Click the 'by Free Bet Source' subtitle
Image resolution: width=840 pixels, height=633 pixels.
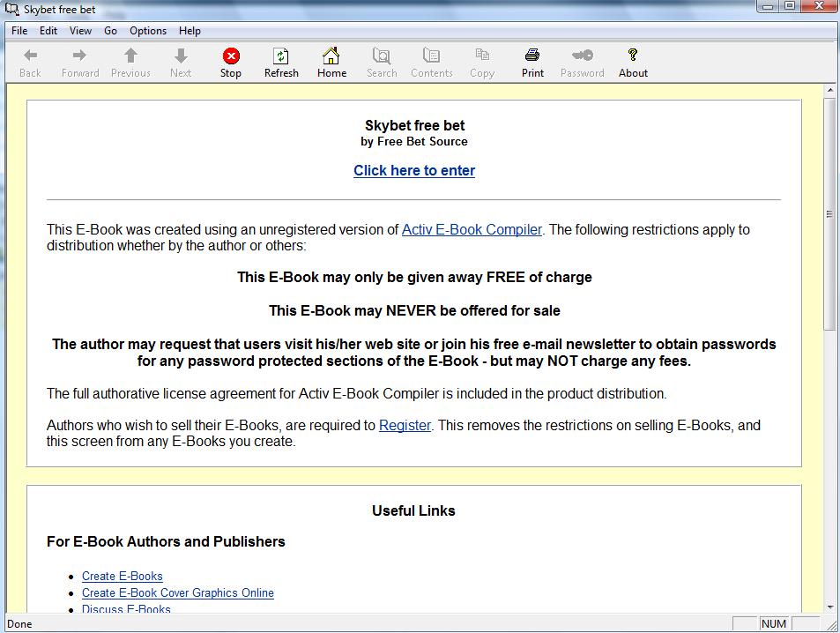pyautogui.click(x=414, y=142)
